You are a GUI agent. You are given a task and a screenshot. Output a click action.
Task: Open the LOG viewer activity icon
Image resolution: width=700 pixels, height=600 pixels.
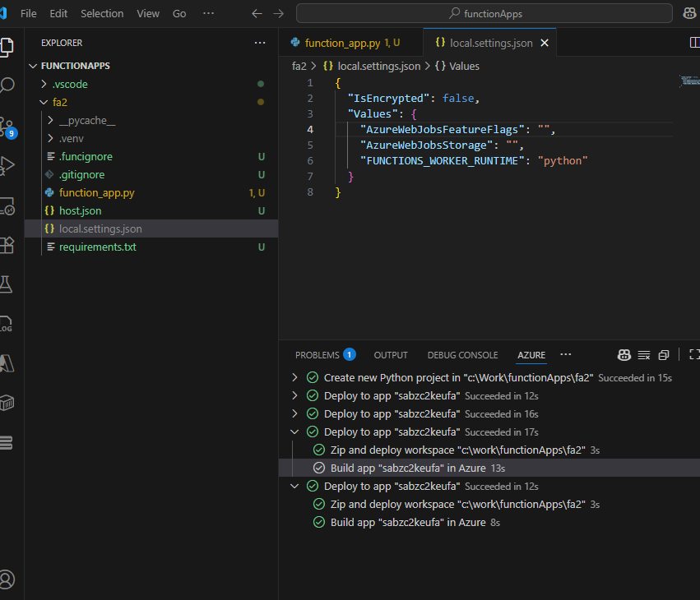[7, 324]
